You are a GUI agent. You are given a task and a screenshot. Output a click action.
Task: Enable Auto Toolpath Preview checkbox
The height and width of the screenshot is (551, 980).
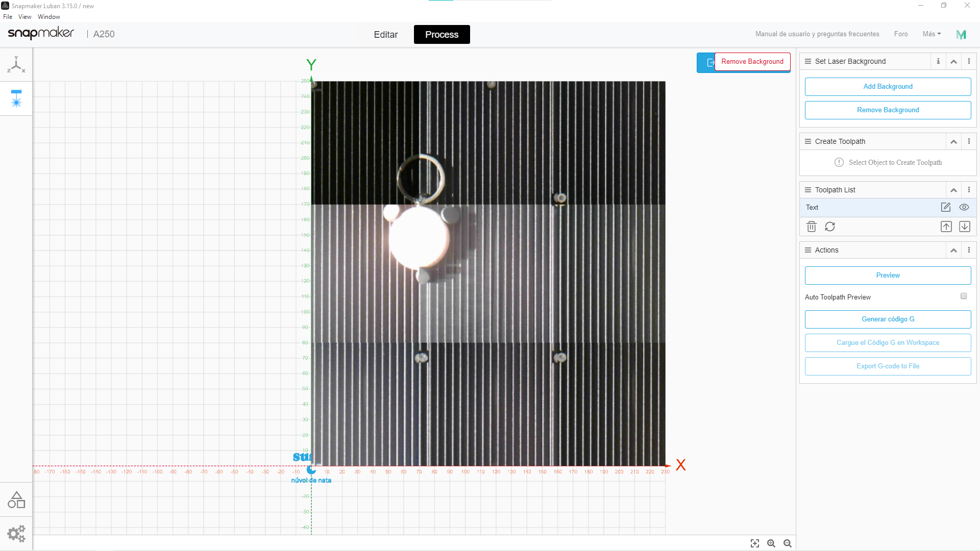tap(963, 296)
